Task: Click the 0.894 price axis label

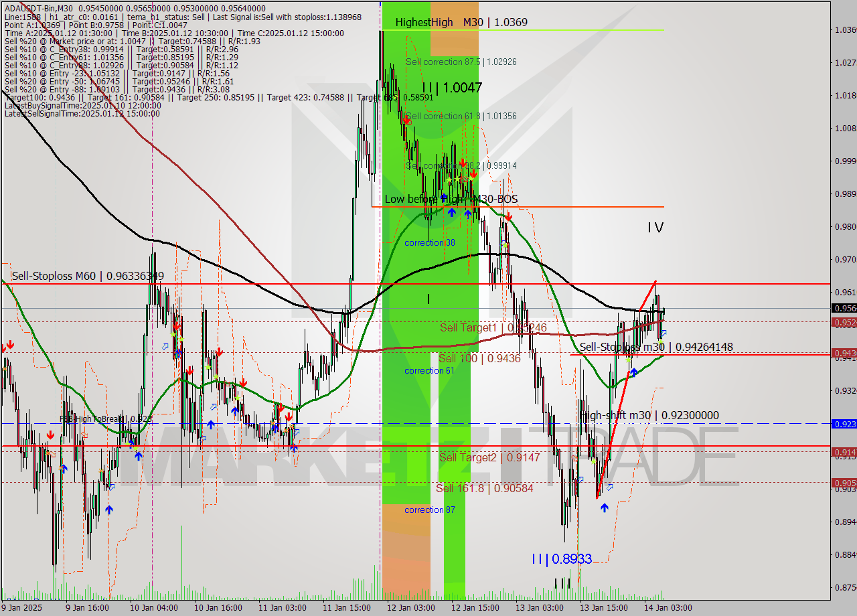Action: coord(845,522)
